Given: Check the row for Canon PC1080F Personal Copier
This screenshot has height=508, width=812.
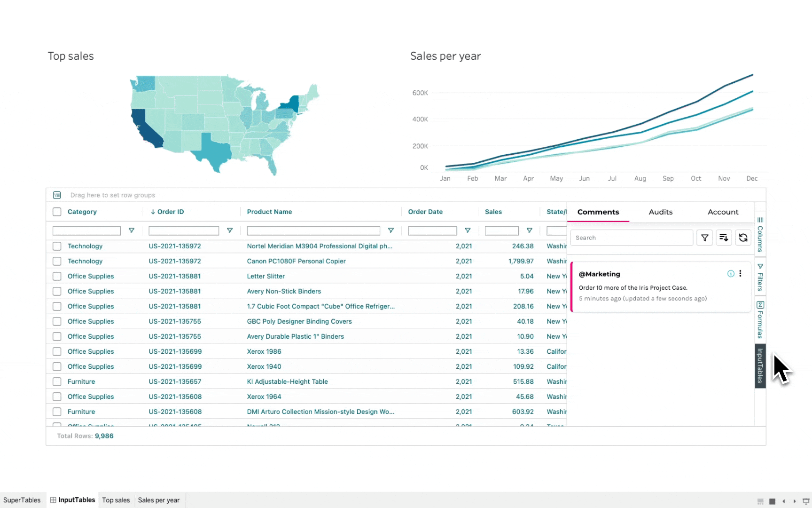Looking at the screenshot, I should (57, 261).
